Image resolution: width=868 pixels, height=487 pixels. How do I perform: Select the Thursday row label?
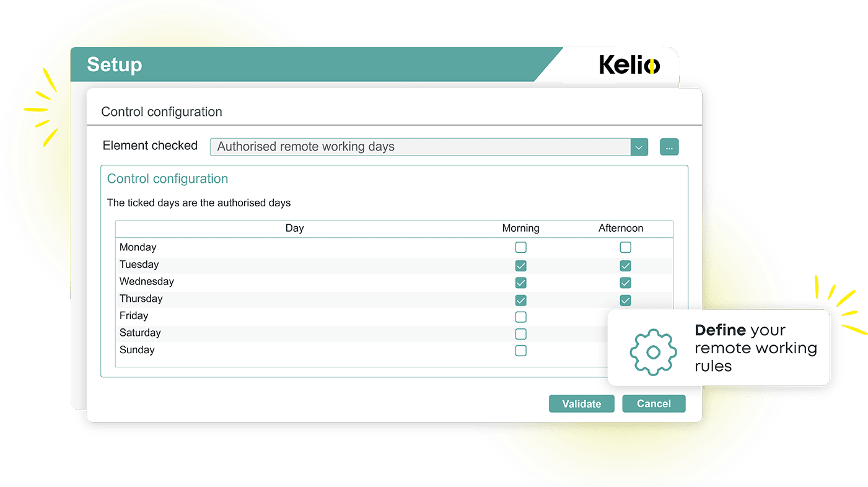(141, 299)
